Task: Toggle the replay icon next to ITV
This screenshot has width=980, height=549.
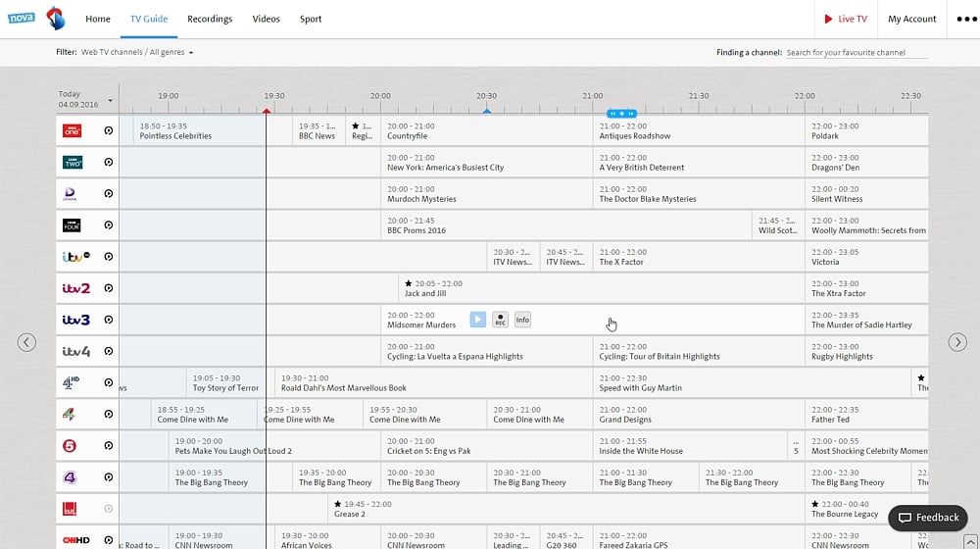Action: [x=108, y=257]
